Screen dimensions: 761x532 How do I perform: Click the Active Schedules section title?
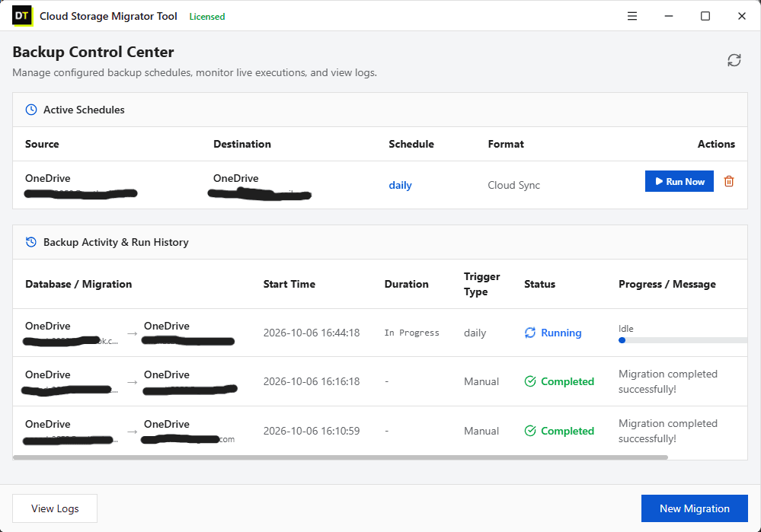pos(84,110)
